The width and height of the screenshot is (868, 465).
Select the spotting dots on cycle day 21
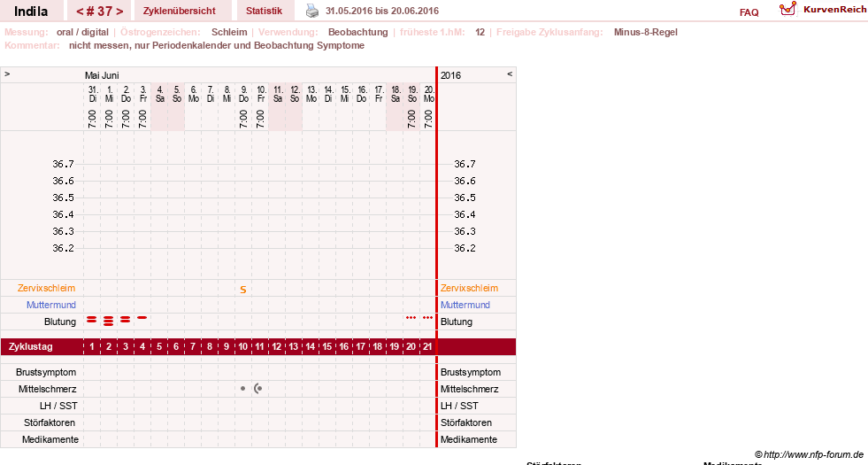[428, 318]
